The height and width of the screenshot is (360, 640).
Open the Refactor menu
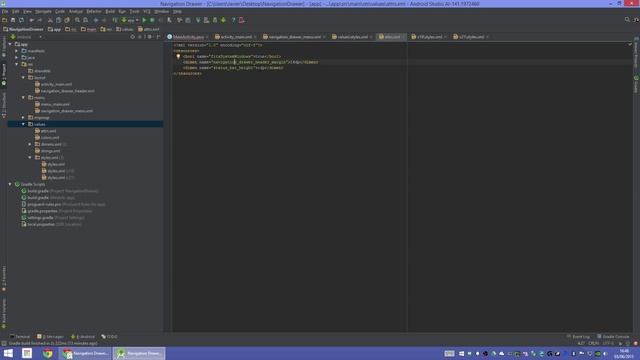coord(94,11)
